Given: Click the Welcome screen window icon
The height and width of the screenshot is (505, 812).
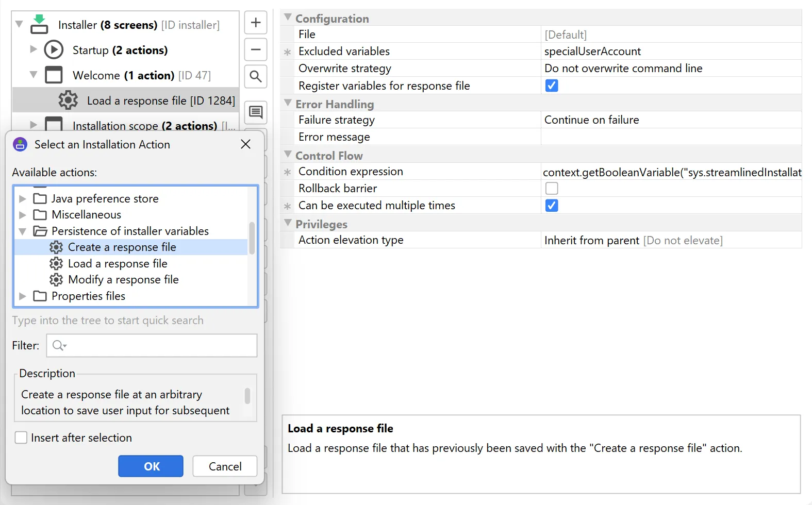Looking at the screenshot, I should click(x=54, y=75).
